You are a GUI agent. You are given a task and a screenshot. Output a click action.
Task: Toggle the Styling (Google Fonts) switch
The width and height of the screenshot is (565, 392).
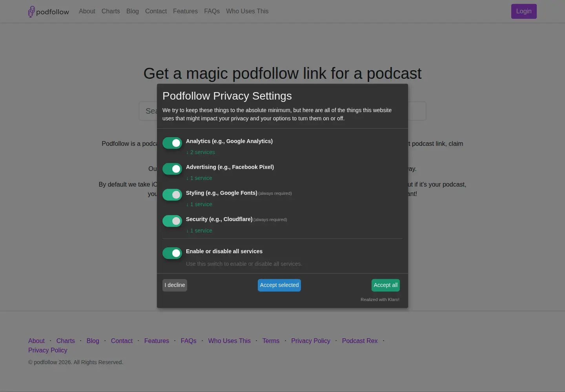tap(172, 195)
